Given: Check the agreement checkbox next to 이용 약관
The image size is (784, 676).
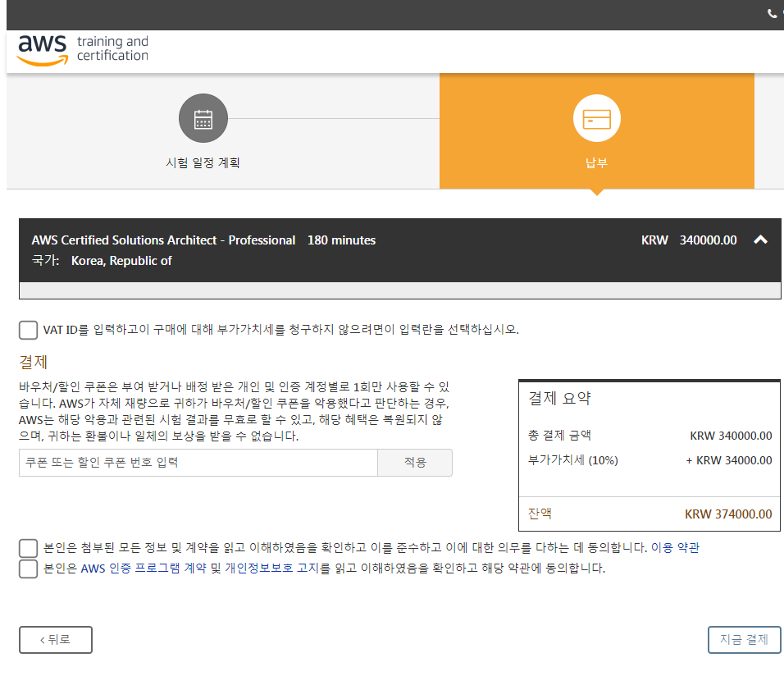Looking at the screenshot, I should pos(28,548).
